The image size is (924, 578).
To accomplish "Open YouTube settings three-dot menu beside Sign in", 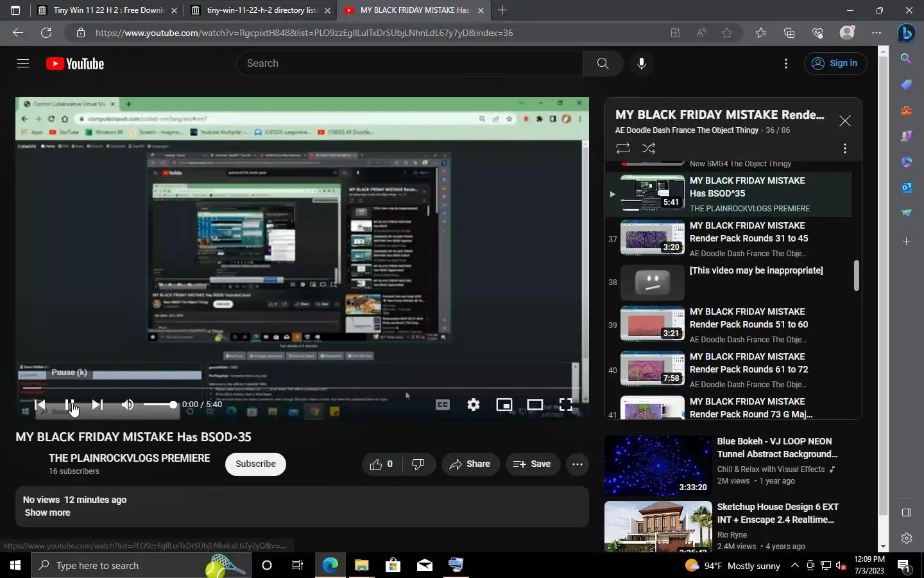I will [x=786, y=64].
